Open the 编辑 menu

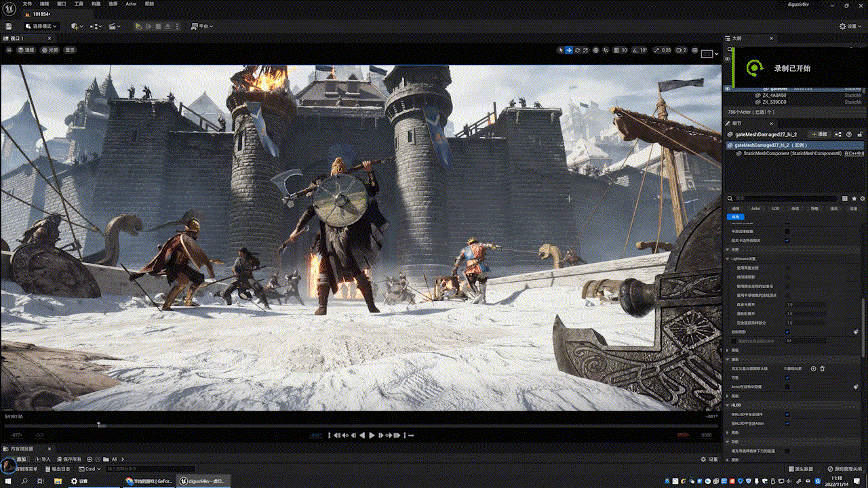click(45, 3)
